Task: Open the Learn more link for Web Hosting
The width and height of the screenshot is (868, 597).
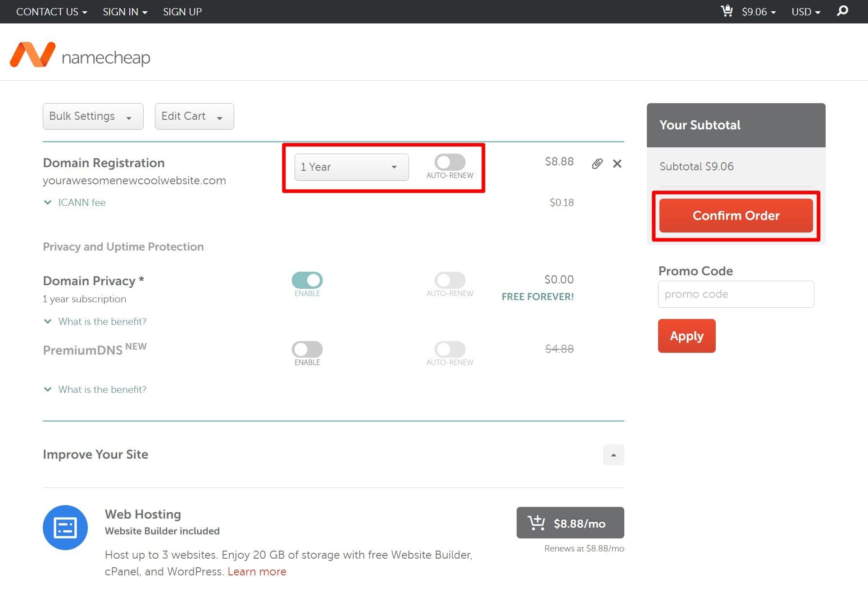Action: [x=257, y=571]
